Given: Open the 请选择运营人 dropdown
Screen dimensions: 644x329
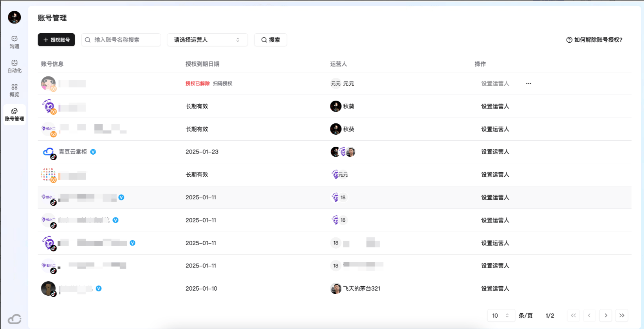Looking at the screenshot, I should 207,40.
